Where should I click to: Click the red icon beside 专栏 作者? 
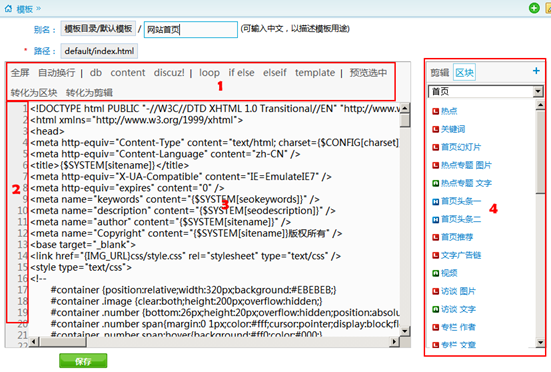435,327
